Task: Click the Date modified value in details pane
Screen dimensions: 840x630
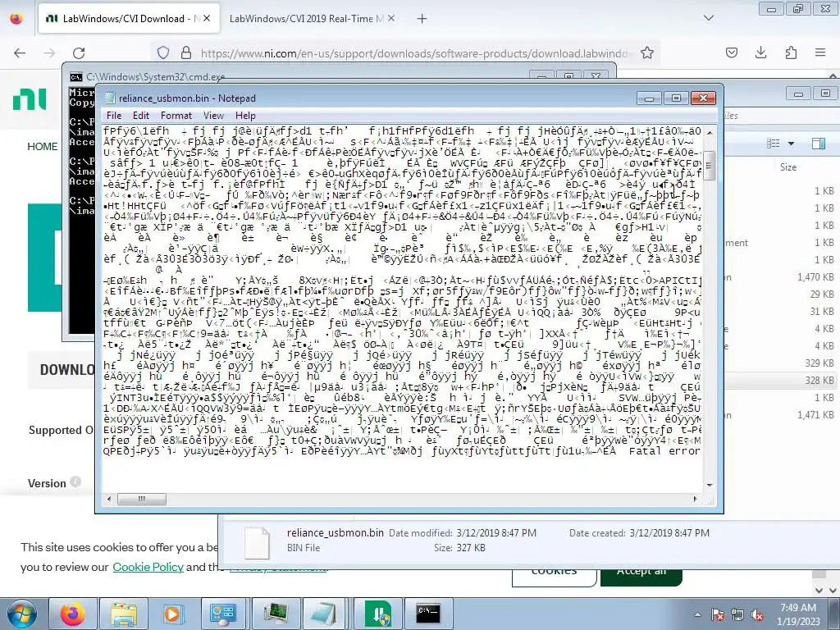Action: (x=496, y=533)
